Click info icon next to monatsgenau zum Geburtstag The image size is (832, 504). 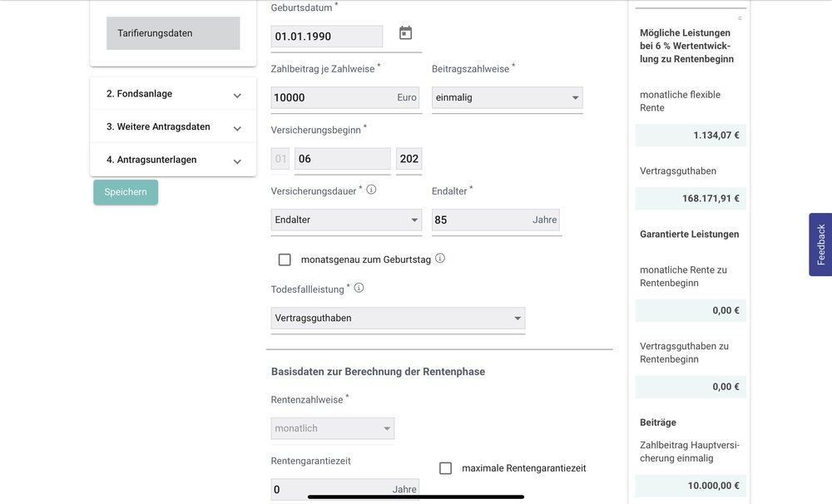[440, 259]
